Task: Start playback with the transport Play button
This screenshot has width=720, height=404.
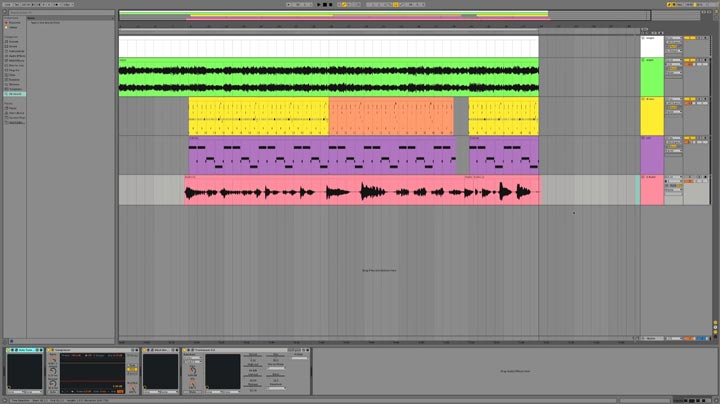Action: pos(319,5)
